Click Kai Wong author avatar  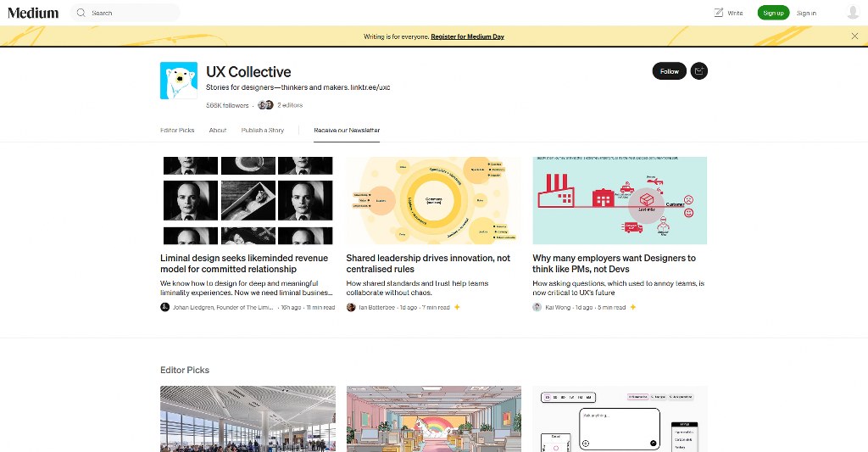pyautogui.click(x=537, y=307)
